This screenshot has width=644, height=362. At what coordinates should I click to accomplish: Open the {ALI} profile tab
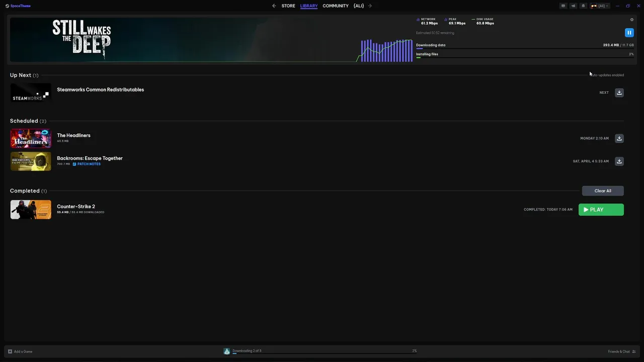point(359,6)
